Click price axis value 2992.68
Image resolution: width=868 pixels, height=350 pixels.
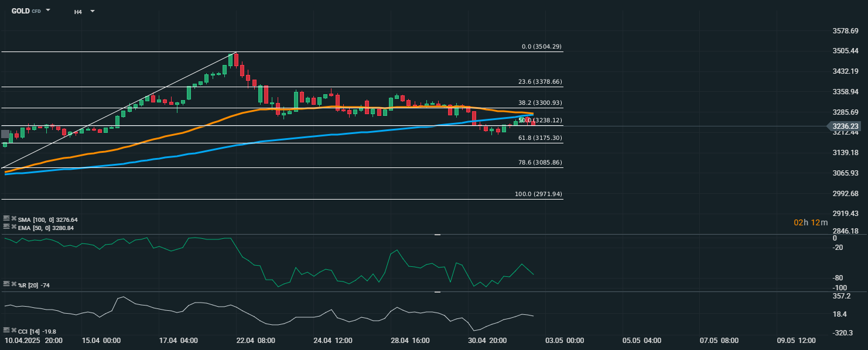(x=845, y=194)
